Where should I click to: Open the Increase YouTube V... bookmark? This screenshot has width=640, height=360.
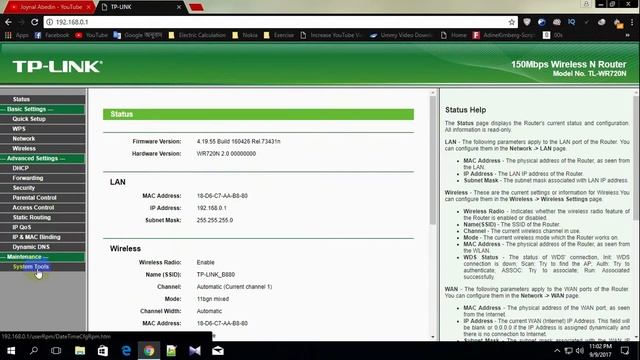point(331,36)
